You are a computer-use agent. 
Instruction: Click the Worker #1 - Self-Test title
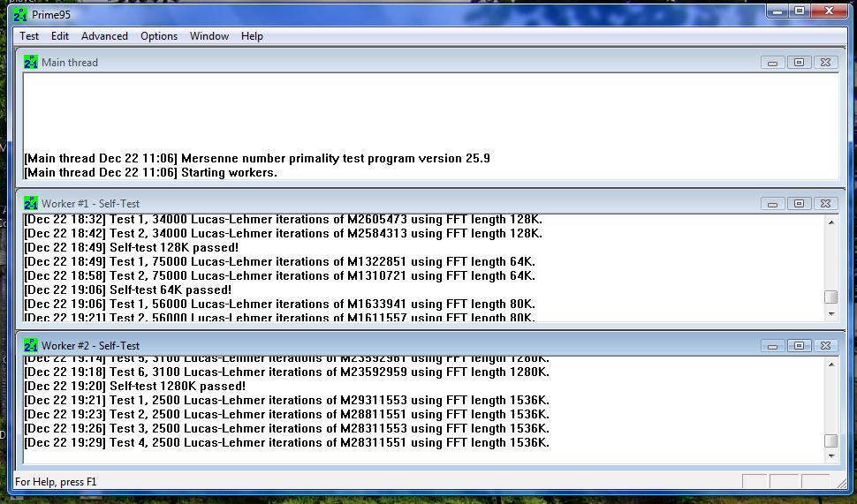point(91,203)
